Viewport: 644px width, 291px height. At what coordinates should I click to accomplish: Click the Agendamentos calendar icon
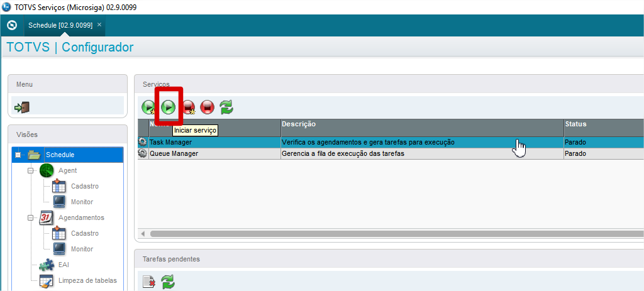(x=47, y=217)
